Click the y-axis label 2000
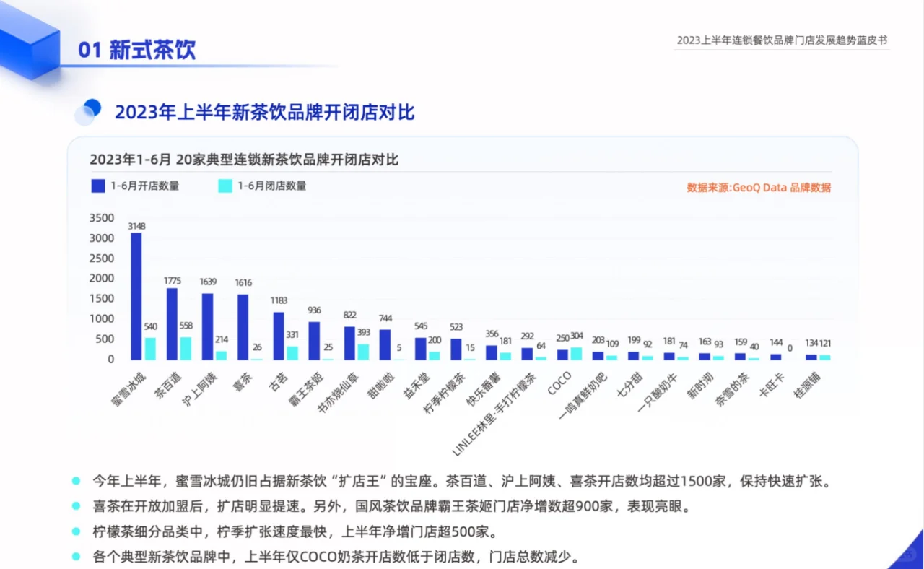Viewport: 924px width, 569px height. pos(101,278)
